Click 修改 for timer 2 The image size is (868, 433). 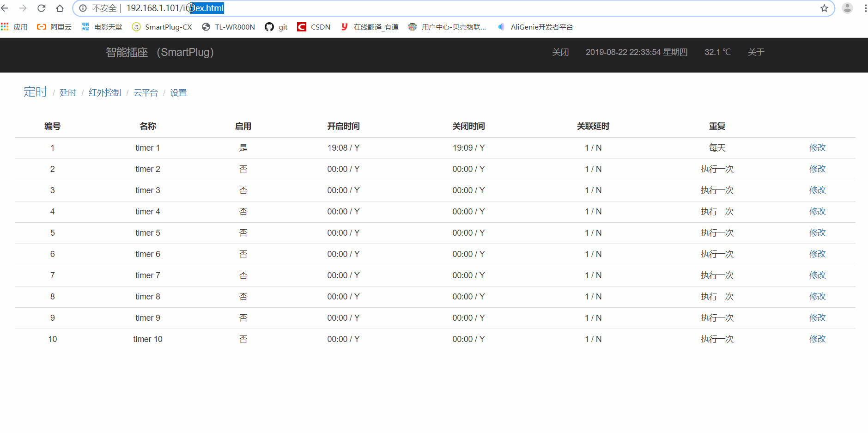(817, 169)
